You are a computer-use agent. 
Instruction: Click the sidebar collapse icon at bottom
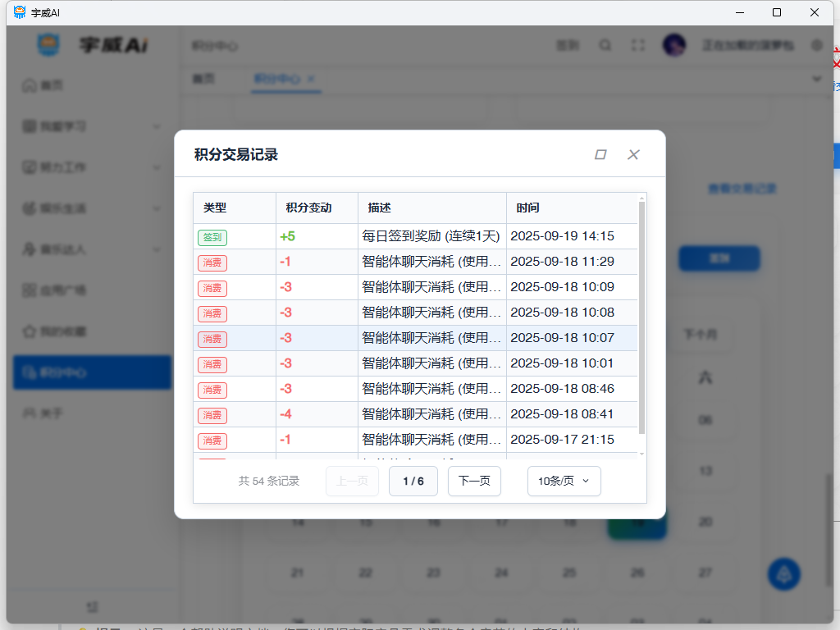[93, 607]
